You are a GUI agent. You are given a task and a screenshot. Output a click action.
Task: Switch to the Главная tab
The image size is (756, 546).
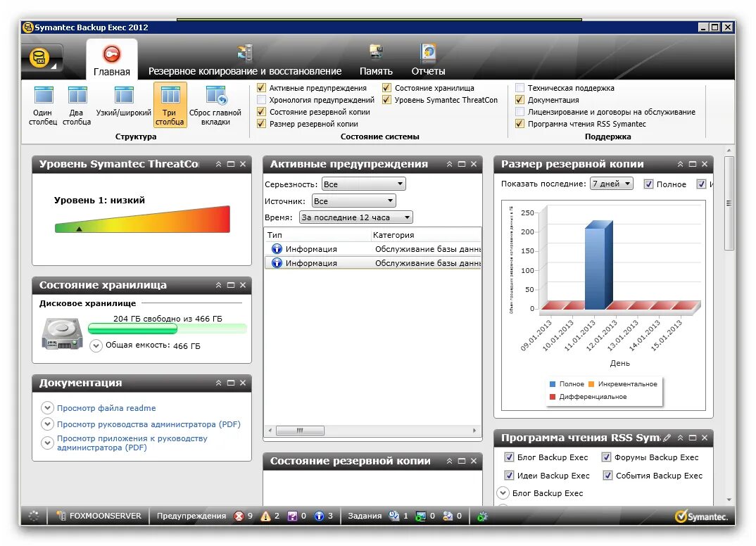pos(112,60)
